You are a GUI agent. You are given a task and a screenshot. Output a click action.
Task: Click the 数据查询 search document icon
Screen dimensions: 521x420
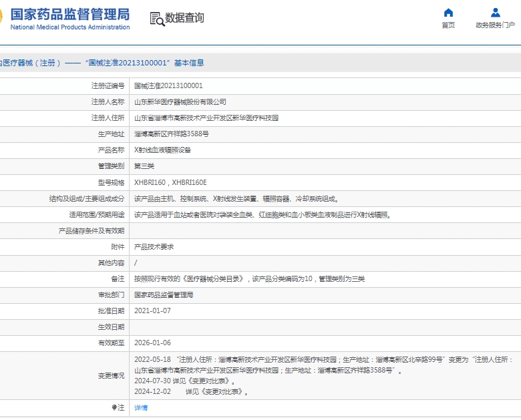pos(157,19)
